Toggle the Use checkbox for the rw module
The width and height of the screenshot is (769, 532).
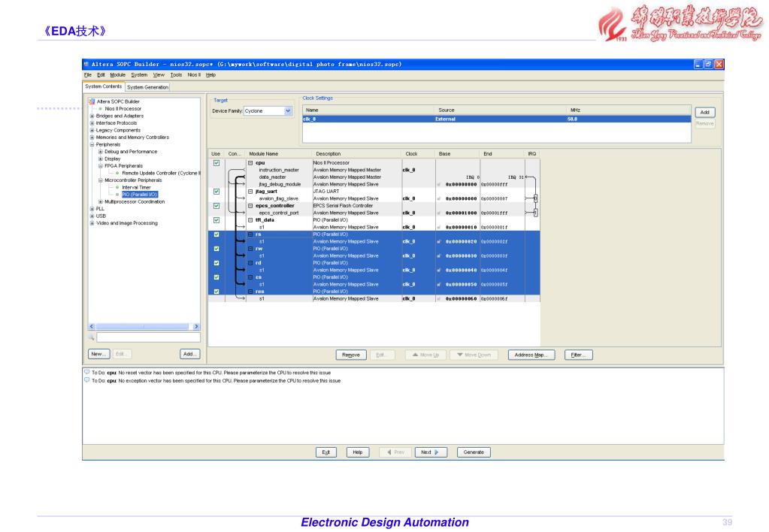[216, 249]
